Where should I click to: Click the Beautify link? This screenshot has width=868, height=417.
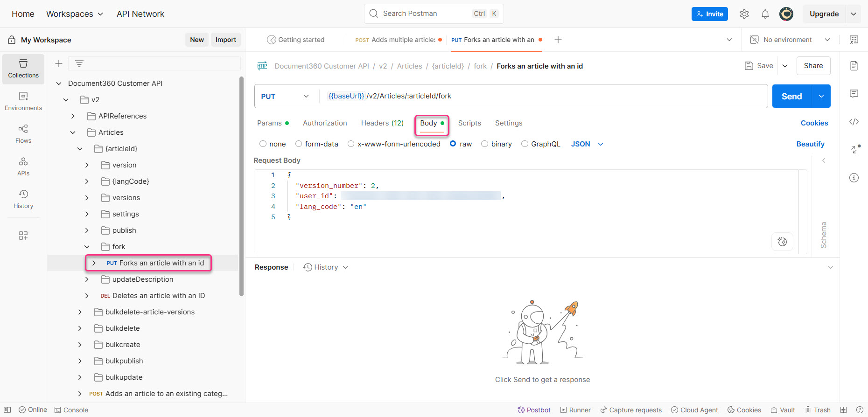(x=811, y=144)
